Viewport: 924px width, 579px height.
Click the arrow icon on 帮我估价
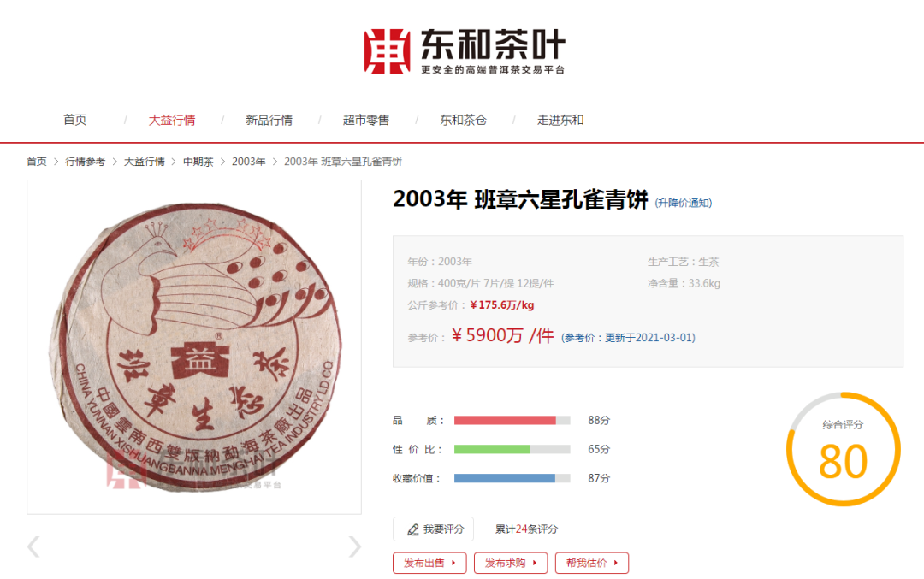click(616, 563)
